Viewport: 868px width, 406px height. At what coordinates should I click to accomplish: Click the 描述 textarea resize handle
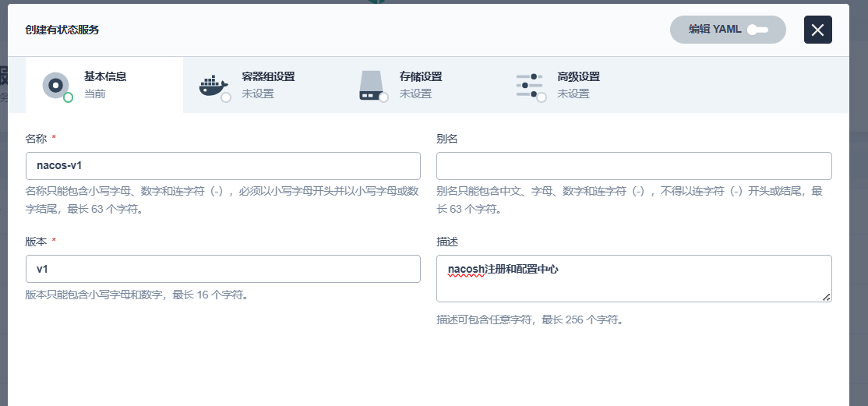click(826, 296)
